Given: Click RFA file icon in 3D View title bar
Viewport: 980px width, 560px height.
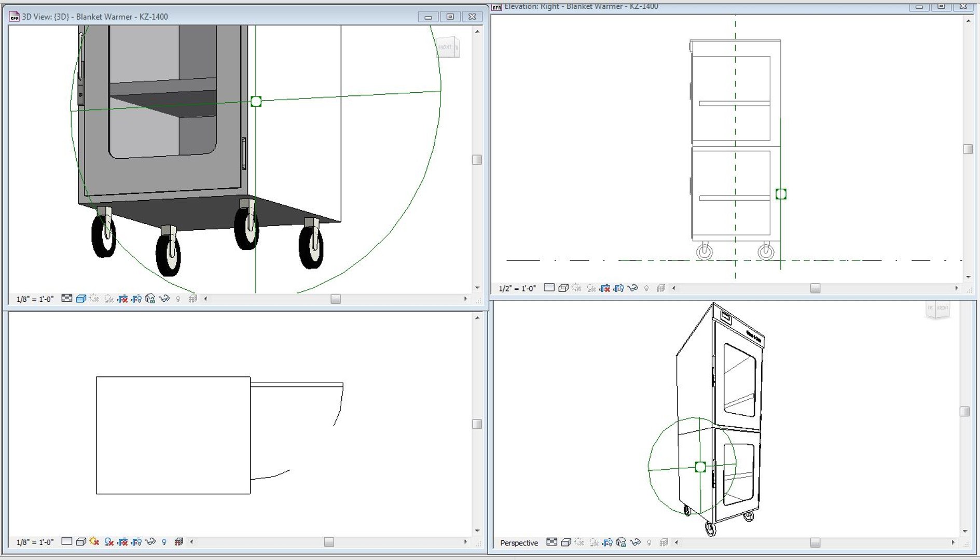Looking at the screenshot, I should coord(14,17).
